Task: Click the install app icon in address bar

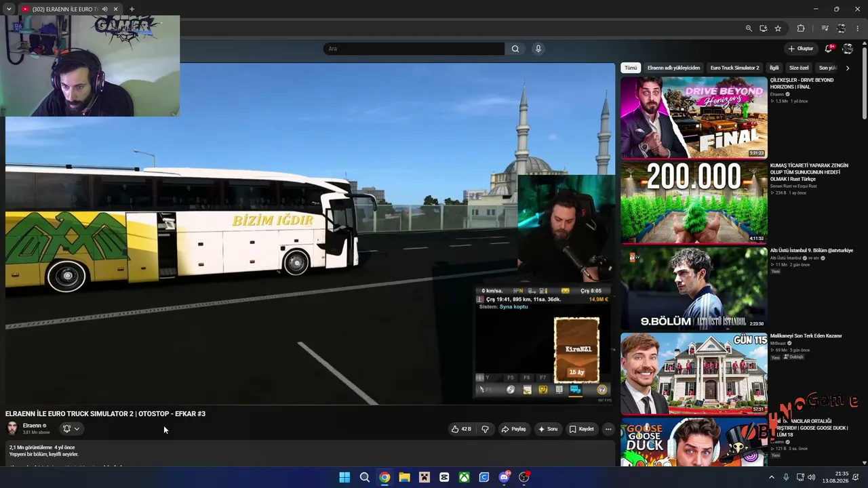Action: click(x=764, y=28)
